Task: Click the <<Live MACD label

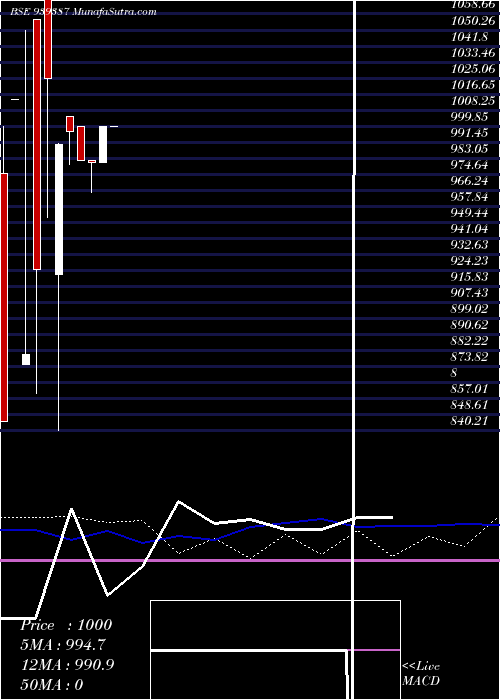Action: tap(421, 674)
